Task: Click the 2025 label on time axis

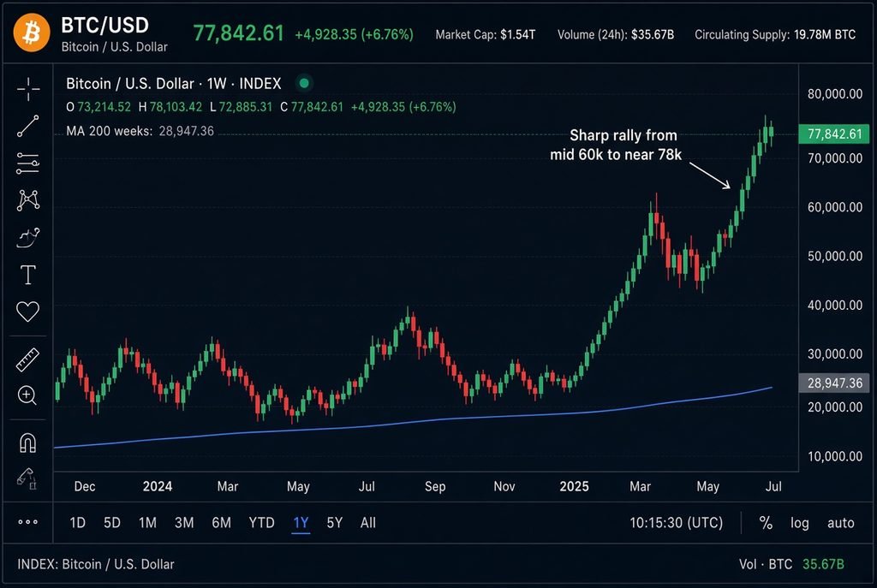Action: (x=575, y=486)
